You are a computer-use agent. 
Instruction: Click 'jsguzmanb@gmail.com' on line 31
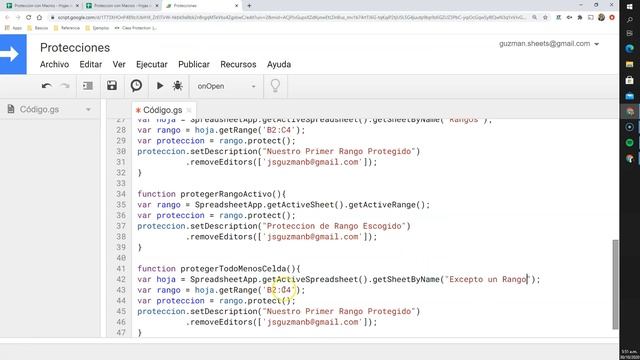click(312, 162)
